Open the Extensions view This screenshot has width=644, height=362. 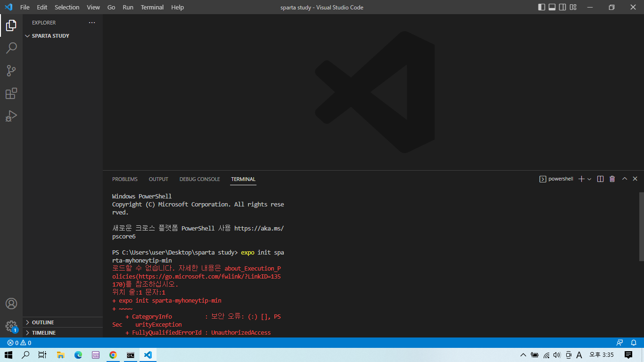point(11,93)
